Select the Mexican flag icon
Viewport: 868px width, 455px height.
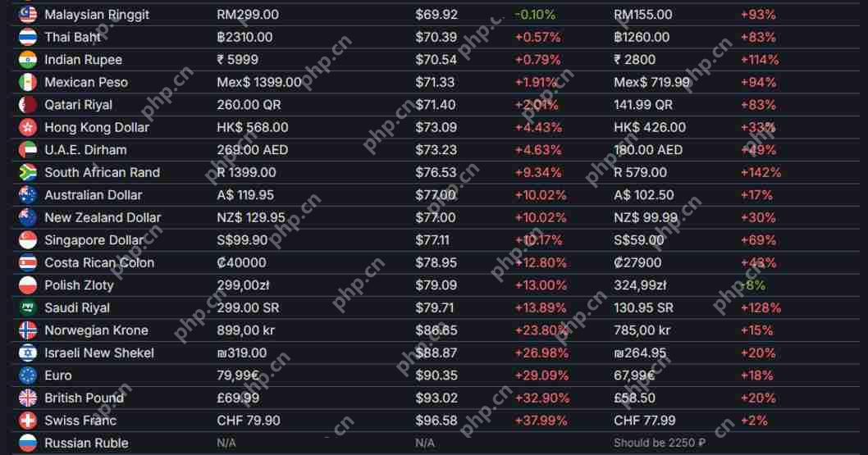(28, 82)
